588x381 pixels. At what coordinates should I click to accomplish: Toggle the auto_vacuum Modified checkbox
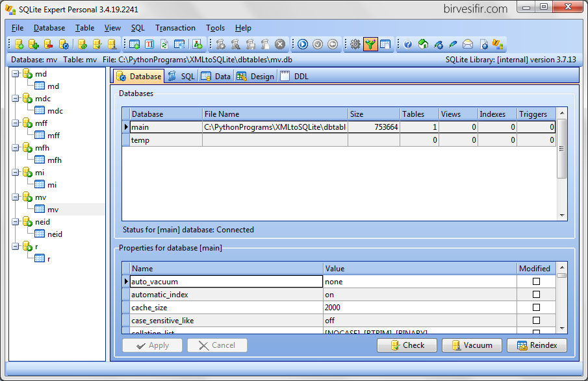535,281
